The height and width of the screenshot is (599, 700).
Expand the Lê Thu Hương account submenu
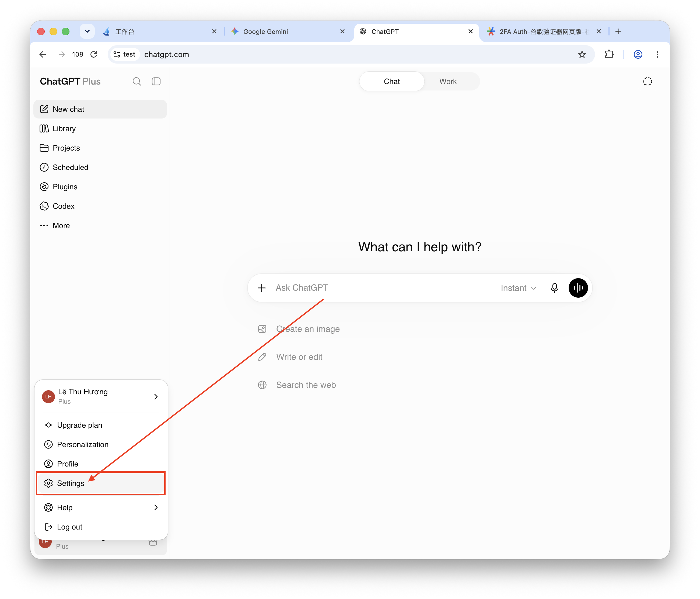101,396
